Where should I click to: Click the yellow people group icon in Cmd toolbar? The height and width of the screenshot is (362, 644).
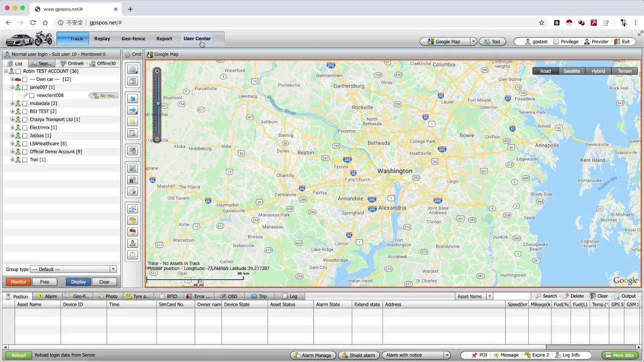133,220
